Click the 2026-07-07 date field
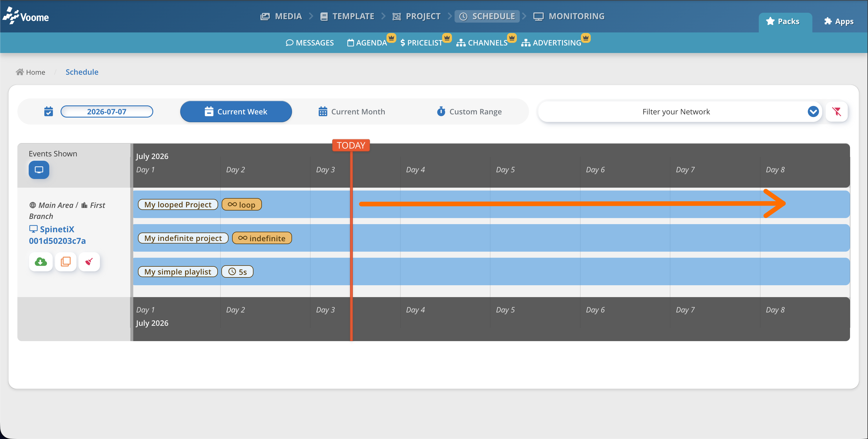Image resolution: width=868 pixels, height=439 pixels. (107, 111)
